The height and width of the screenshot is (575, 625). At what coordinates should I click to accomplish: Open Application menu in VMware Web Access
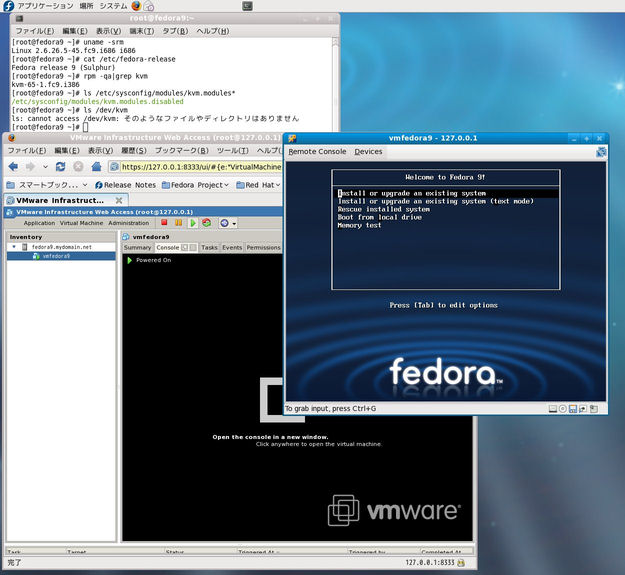click(39, 223)
